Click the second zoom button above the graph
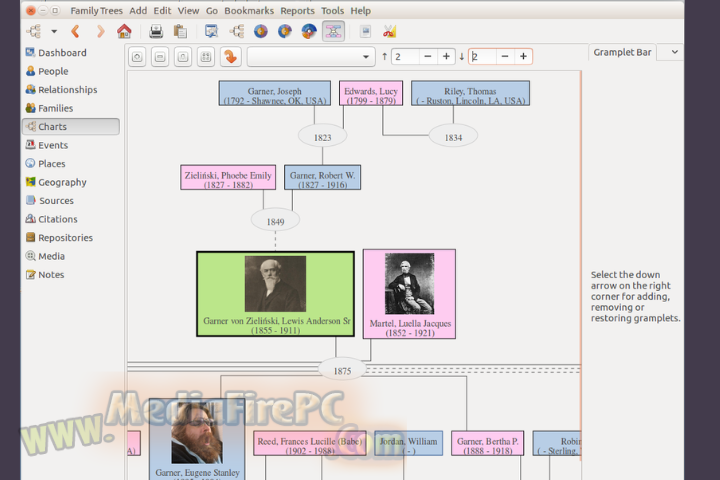Viewport: 720px width, 480px height. pos(160,57)
